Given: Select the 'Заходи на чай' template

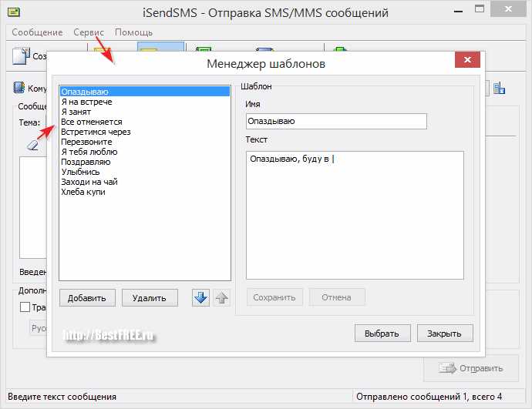Looking at the screenshot, I should (145, 182).
